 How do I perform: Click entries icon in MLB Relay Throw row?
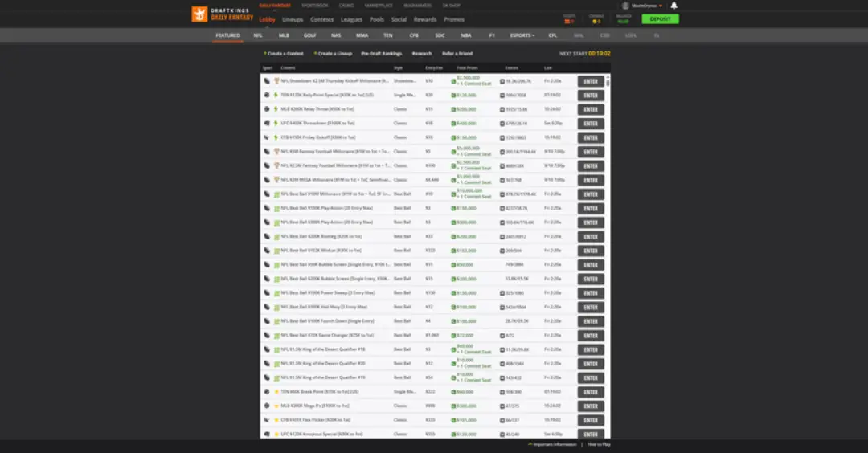[x=502, y=109]
